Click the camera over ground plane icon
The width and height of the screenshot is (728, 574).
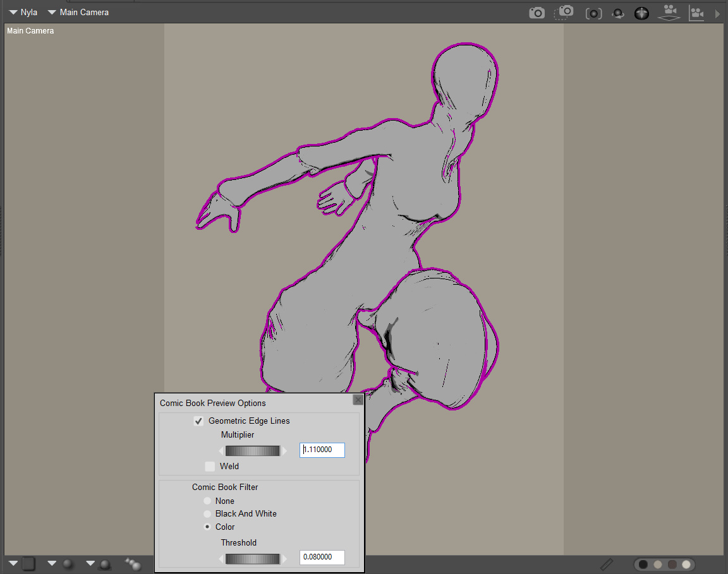point(669,13)
